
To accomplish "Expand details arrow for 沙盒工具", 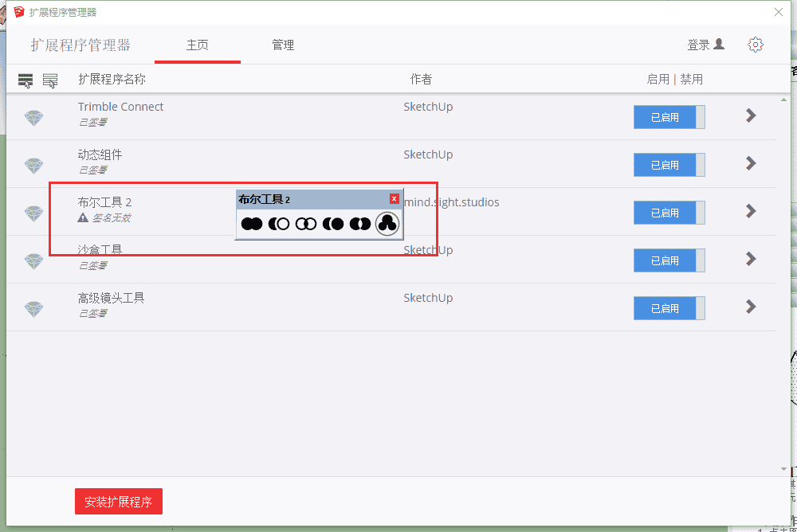I will 751,259.
